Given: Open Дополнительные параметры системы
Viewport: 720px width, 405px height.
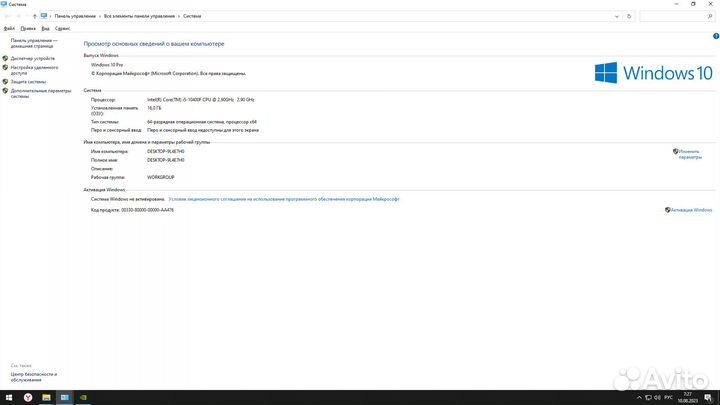Looking at the screenshot, I should [41, 94].
